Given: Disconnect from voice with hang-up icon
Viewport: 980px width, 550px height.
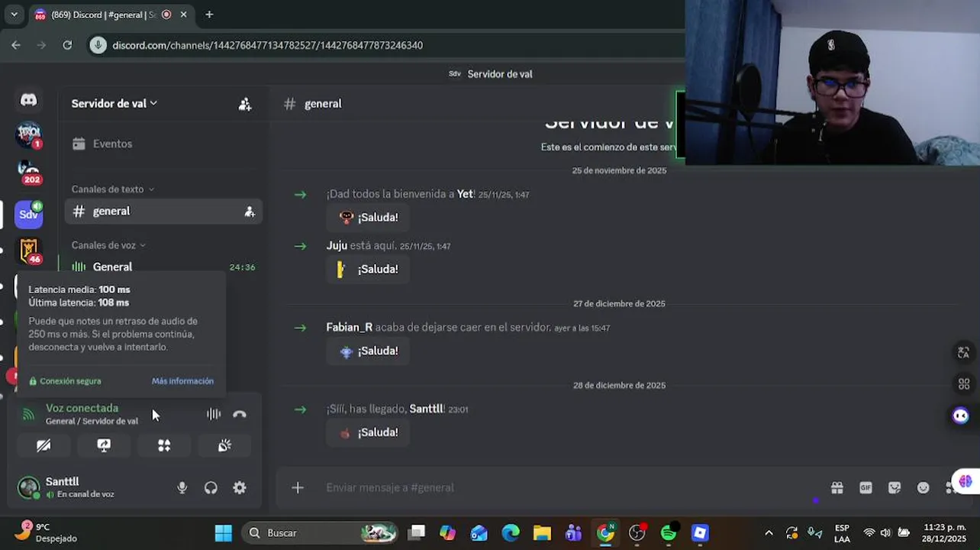Looking at the screenshot, I should 240,414.
